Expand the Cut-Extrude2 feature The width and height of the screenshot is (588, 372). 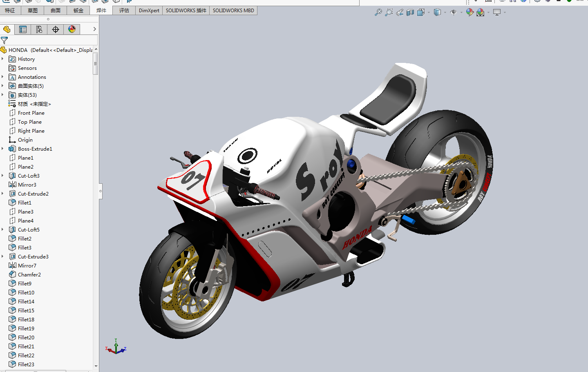tap(2, 194)
